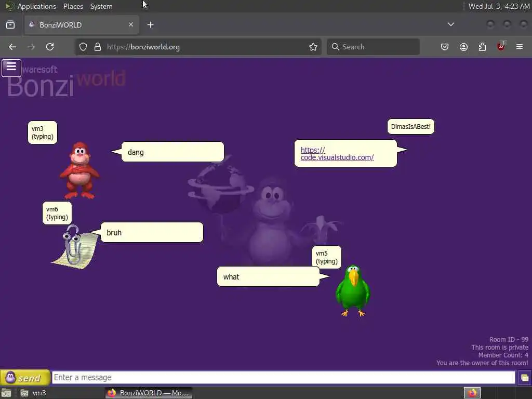Close the BonziWORLD tab

point(131,24)
